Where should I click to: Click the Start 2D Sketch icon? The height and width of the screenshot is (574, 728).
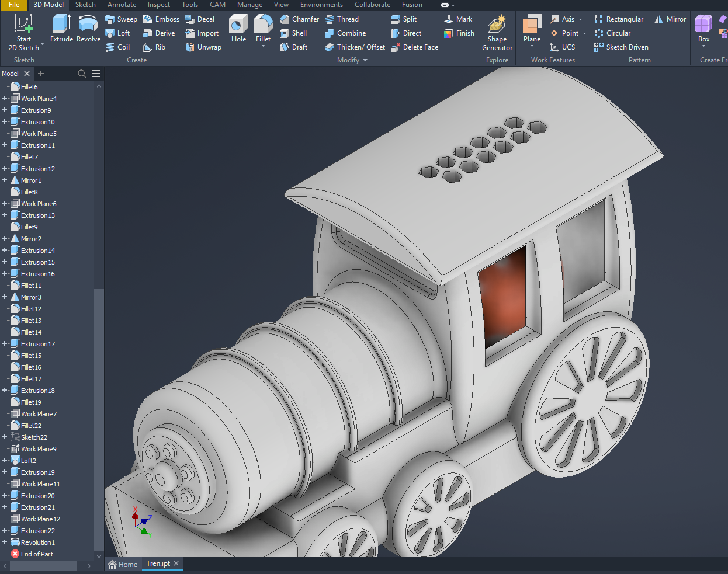pyautogui.click(x=23, y=29)
